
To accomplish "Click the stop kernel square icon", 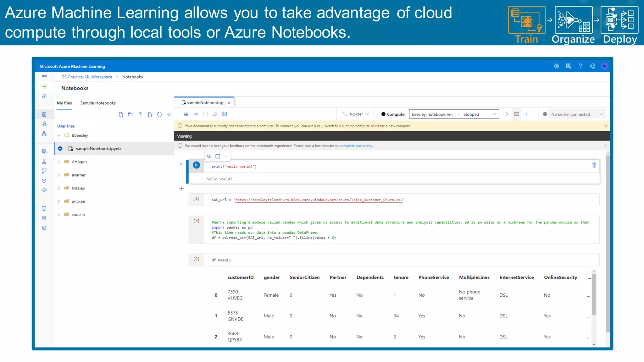I will point(205,114).
